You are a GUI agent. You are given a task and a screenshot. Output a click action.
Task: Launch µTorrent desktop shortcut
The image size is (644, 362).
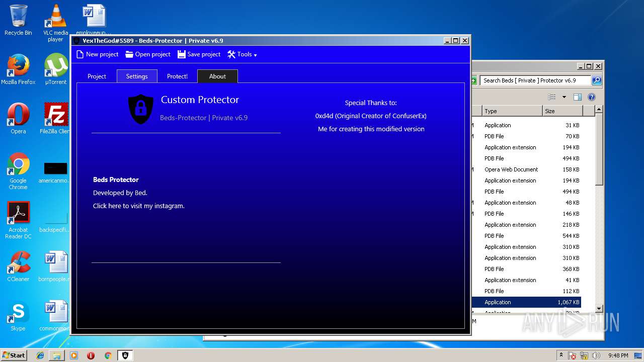coord(55,69)
